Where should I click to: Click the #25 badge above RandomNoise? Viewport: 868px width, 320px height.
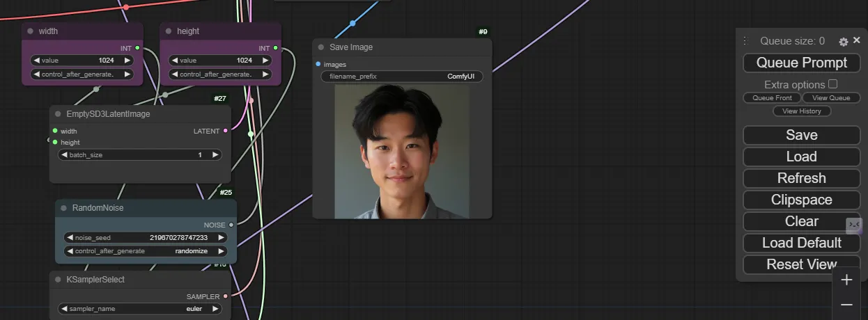click(226, 192)
